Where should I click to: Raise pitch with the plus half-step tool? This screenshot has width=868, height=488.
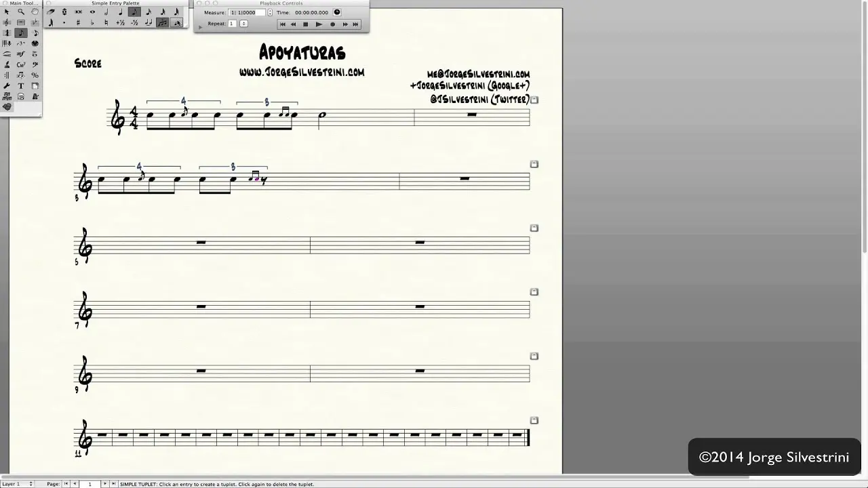coord(120,23)
